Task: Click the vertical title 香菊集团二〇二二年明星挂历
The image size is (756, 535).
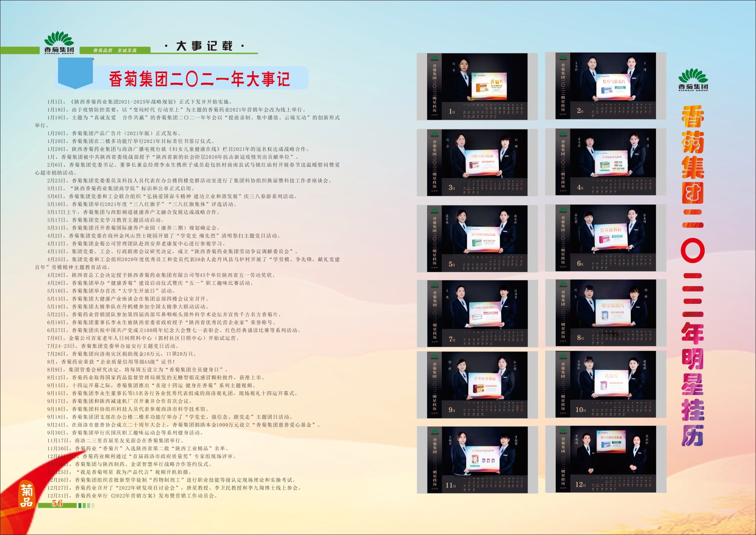Action: (693, 275)
